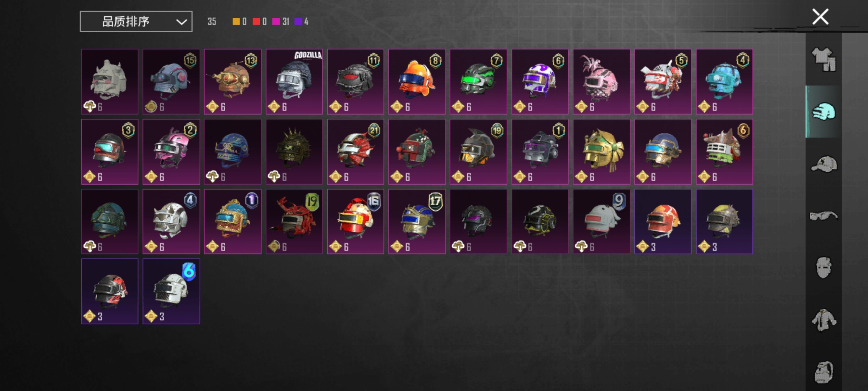Image resolution: width=868 pixels, height=391 pixels.
Task: Click the dropdown chevron arrow beside 品质排序
Action: [182, 22]
